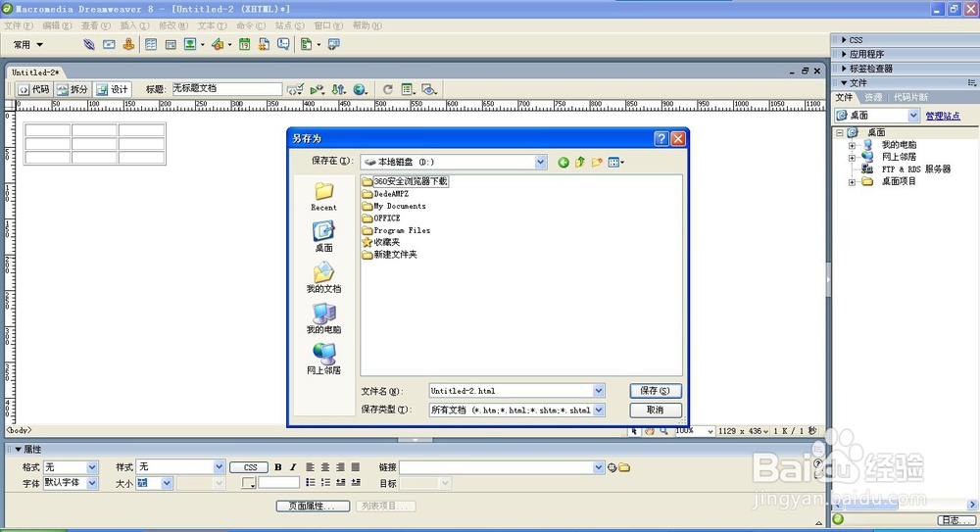Click the 管理站点 link
980x532 pixels.
(x=943, y=116)
